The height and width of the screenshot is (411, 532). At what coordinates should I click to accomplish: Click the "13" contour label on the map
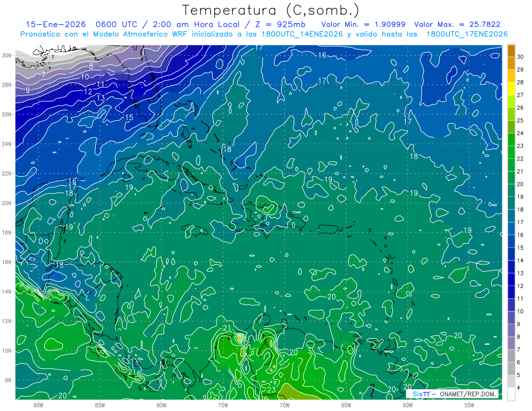click(101, 98)
